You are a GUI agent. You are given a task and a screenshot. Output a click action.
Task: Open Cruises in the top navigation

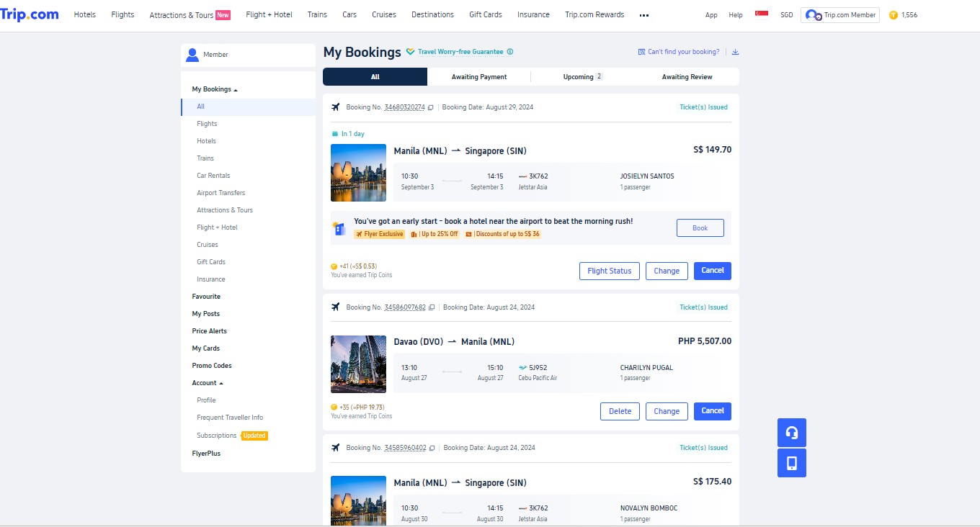[x=384, y=15]
